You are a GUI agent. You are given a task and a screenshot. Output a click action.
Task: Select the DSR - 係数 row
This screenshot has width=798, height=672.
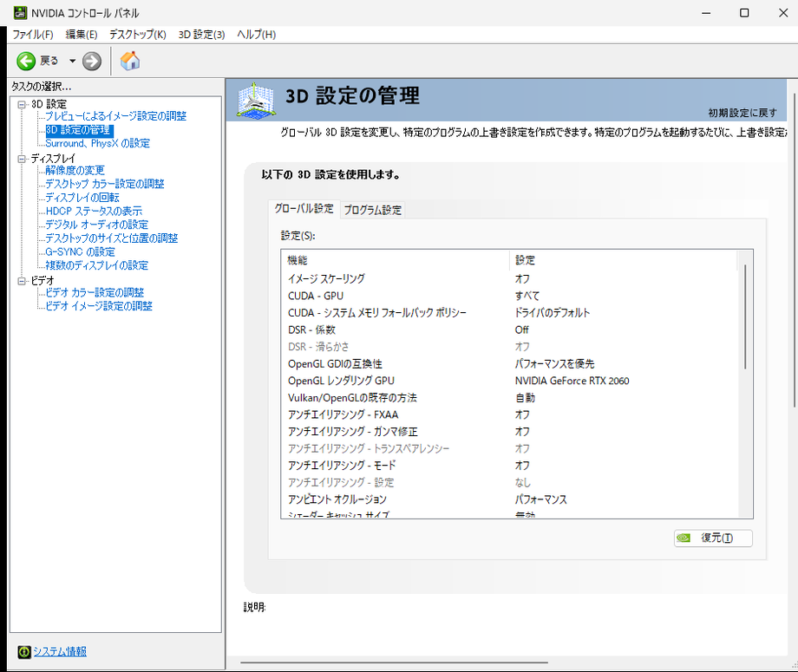pyautogui.click(x=509, y=329)
